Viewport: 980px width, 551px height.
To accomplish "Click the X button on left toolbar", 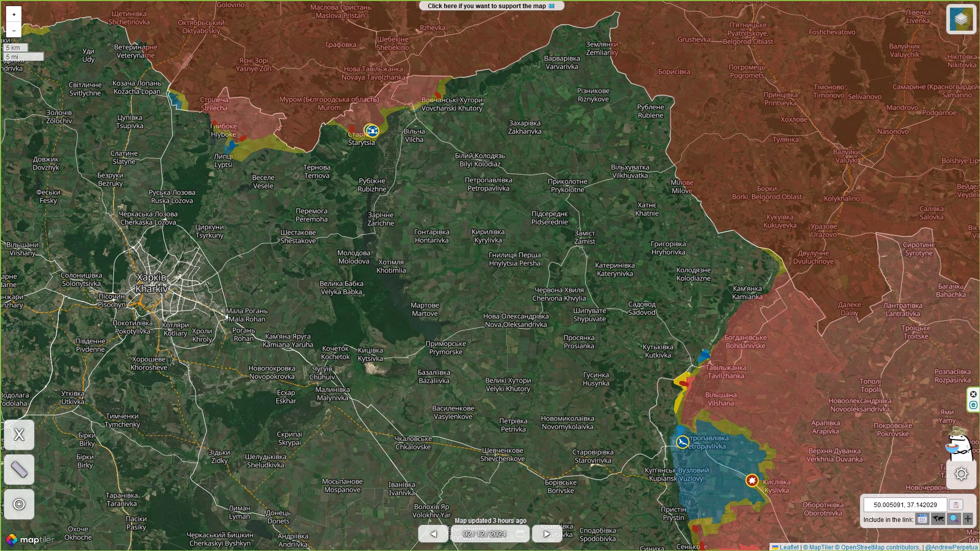I will tap(19, 435).
